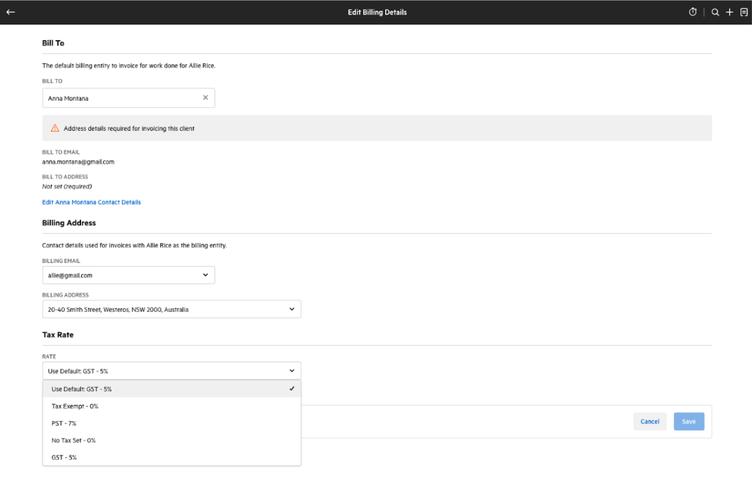This screenshot has height=477, width=752.
Task: Click the Cancel button
Action: point(650,421)
